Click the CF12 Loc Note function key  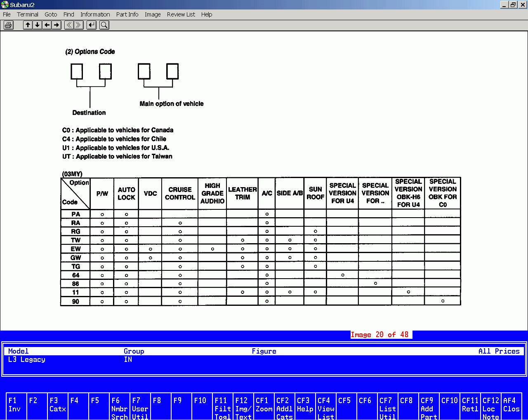pos(491,406)
